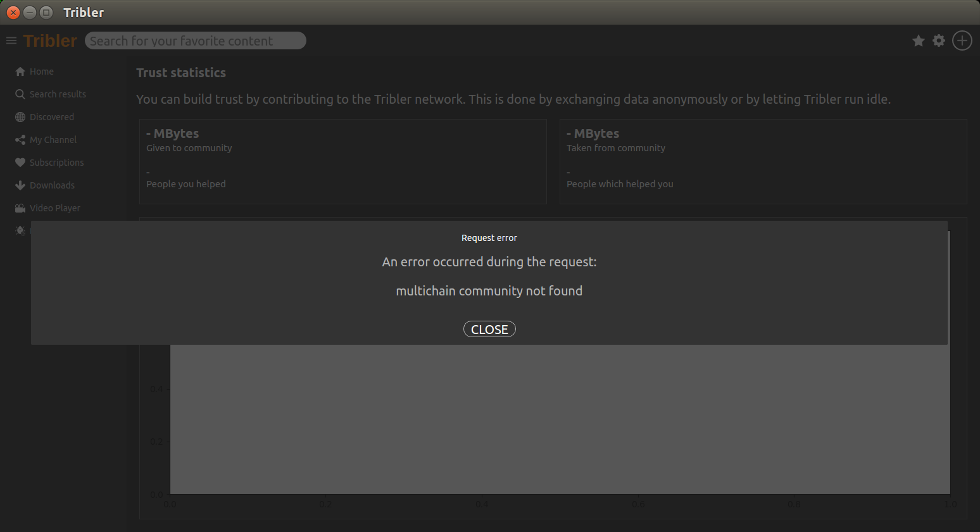The image size is (980, 532).
Task: Select 'My Channel' in the navigation menu
Action: pos(53,139)
